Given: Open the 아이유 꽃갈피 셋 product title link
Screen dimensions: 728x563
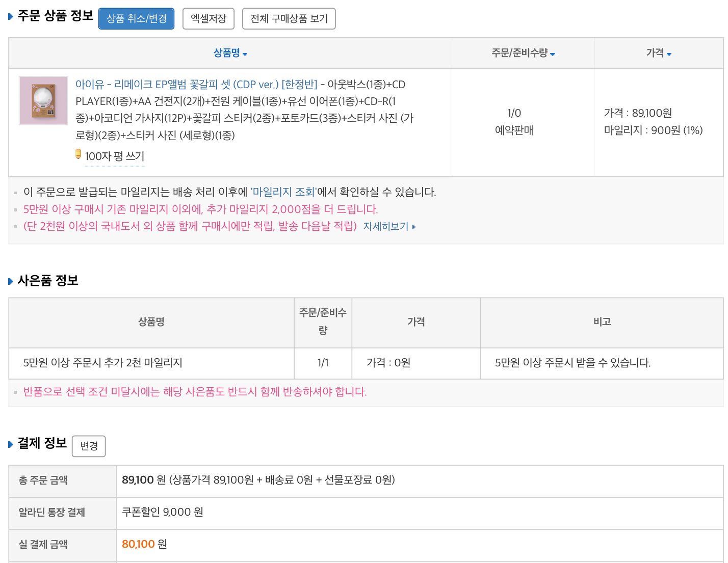Looking at the screenshot, I should 196,85.
